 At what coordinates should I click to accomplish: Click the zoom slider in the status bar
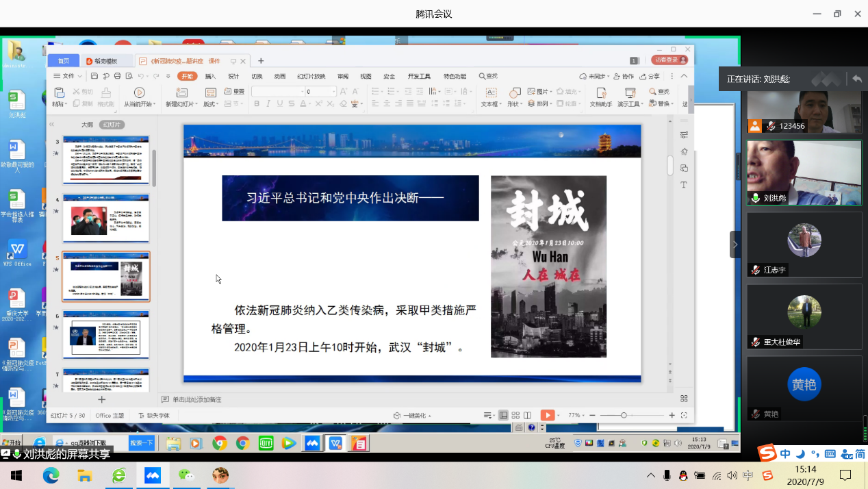[624, 415]
